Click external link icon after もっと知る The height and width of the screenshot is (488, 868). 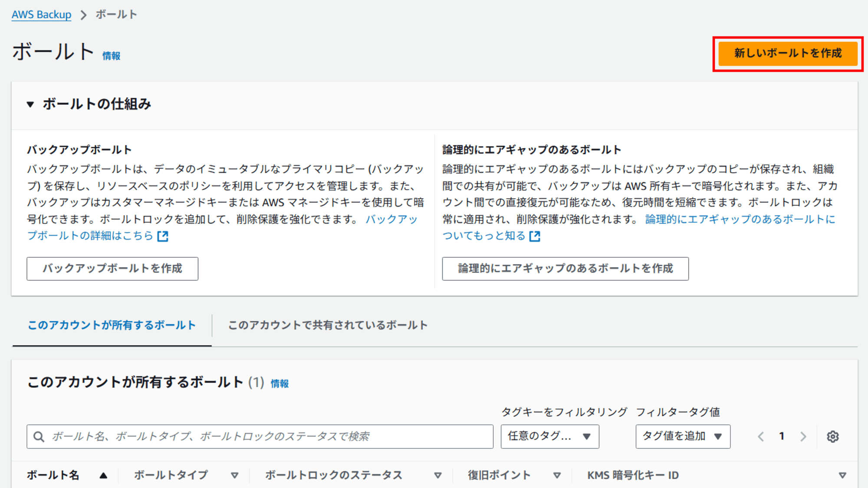pos(535,236)
